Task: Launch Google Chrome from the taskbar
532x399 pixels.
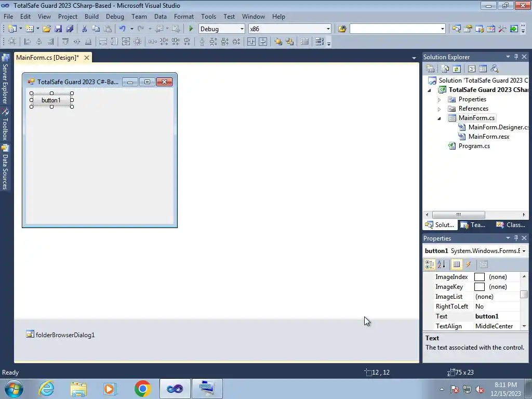Action: [142, 389]
